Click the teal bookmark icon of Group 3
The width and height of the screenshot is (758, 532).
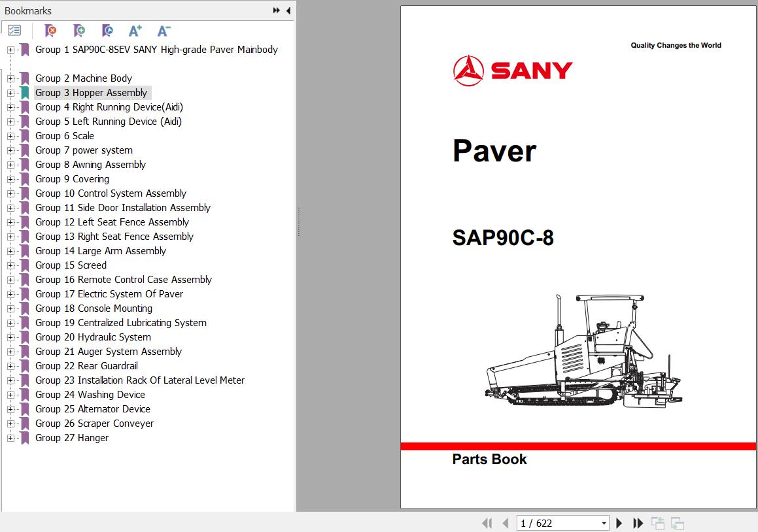click(x=25, y=93)
